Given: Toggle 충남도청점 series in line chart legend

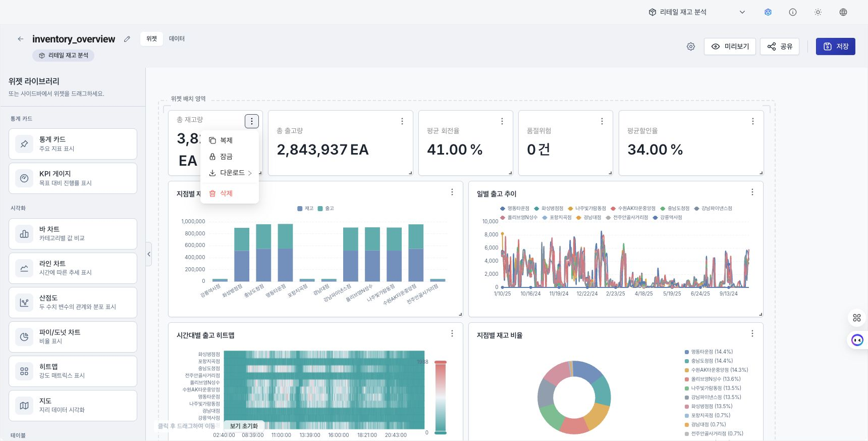Looking at the screenshot, I should [675, 209].
